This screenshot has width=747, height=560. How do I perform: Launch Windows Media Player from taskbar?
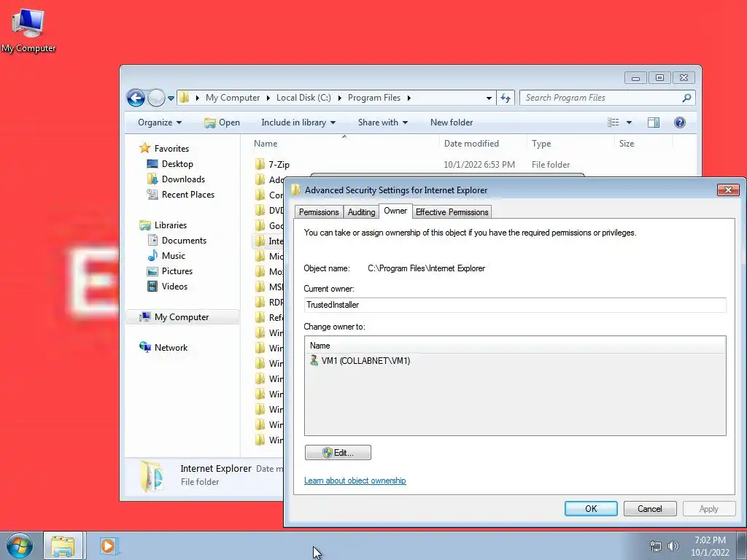[x=108, y=545]
